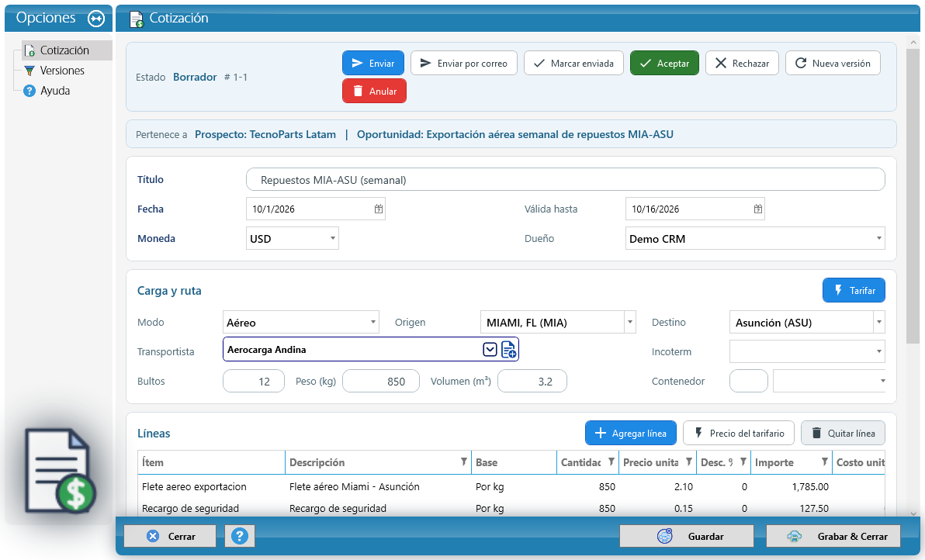
Task: Filter the Descripción column
Action: 464,462
